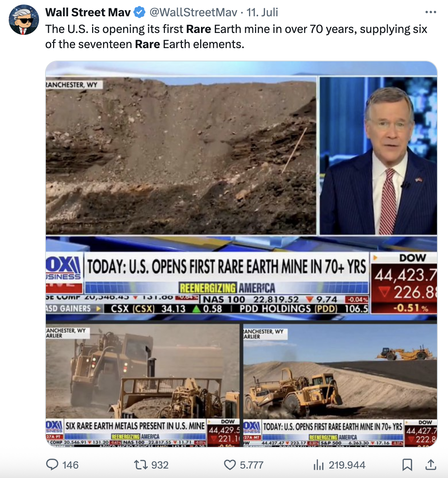Open the Wall Street Mav display name
Image resolution: width=448 pixels, height=478 pixels.
coord(88,12)
